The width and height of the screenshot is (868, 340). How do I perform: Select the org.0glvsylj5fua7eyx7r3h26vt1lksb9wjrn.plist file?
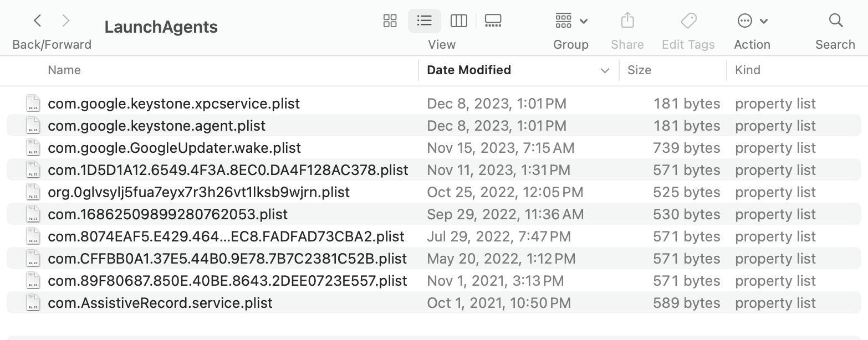199,192
